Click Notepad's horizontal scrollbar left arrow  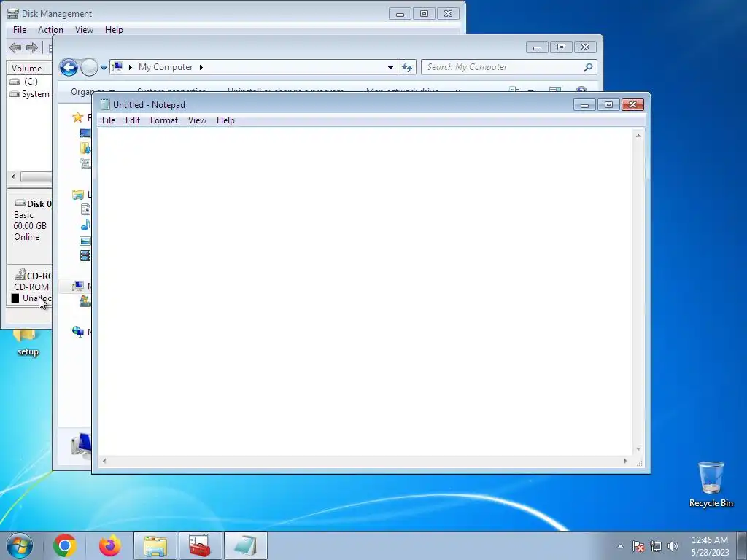coord(104,461)
